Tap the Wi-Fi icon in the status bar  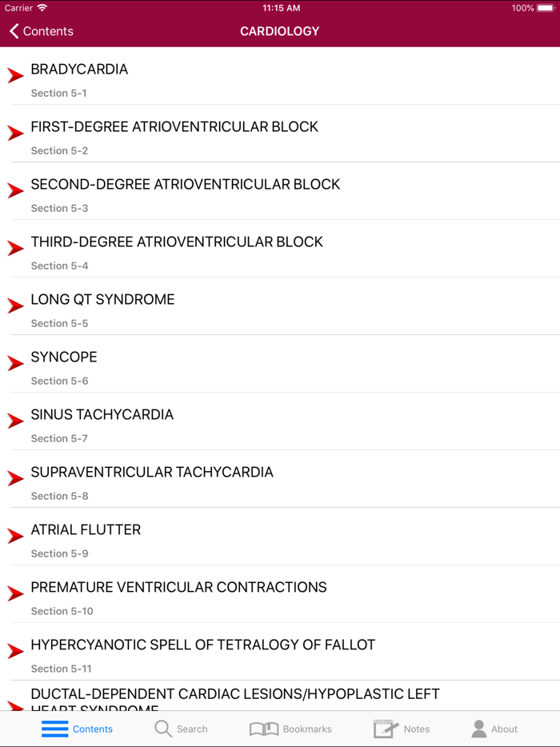41,7
